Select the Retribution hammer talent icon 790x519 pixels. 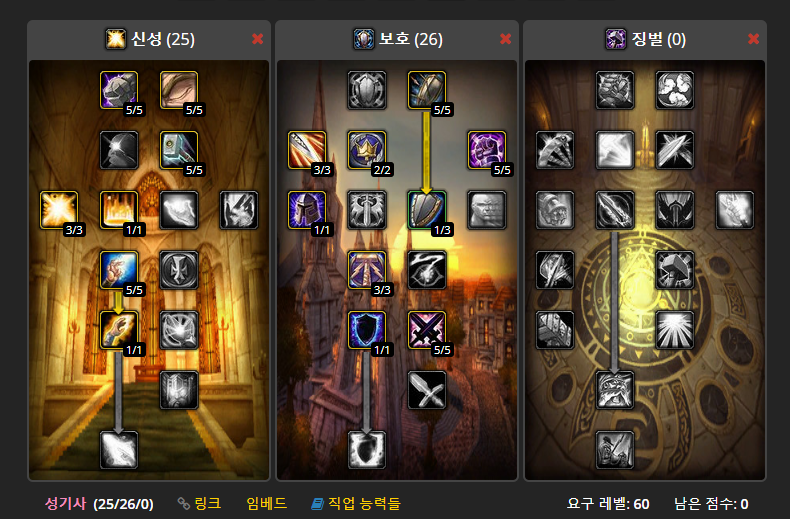[675, 270]
